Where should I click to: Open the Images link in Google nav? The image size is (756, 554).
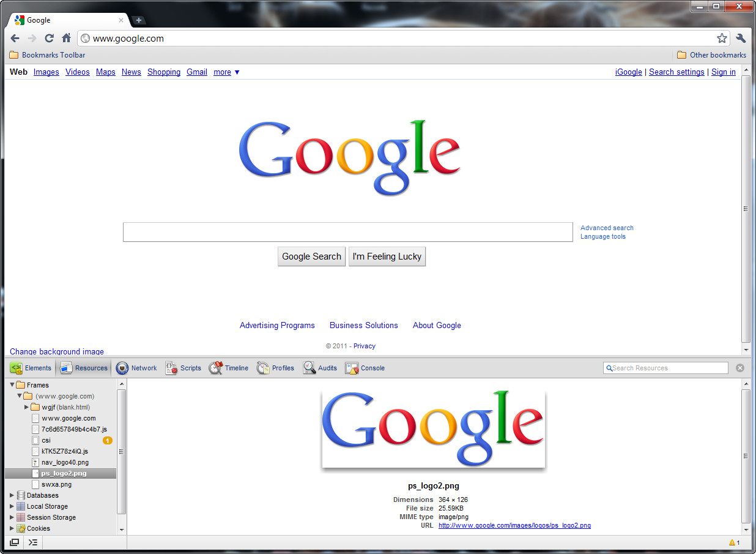[x=46, y=72]
